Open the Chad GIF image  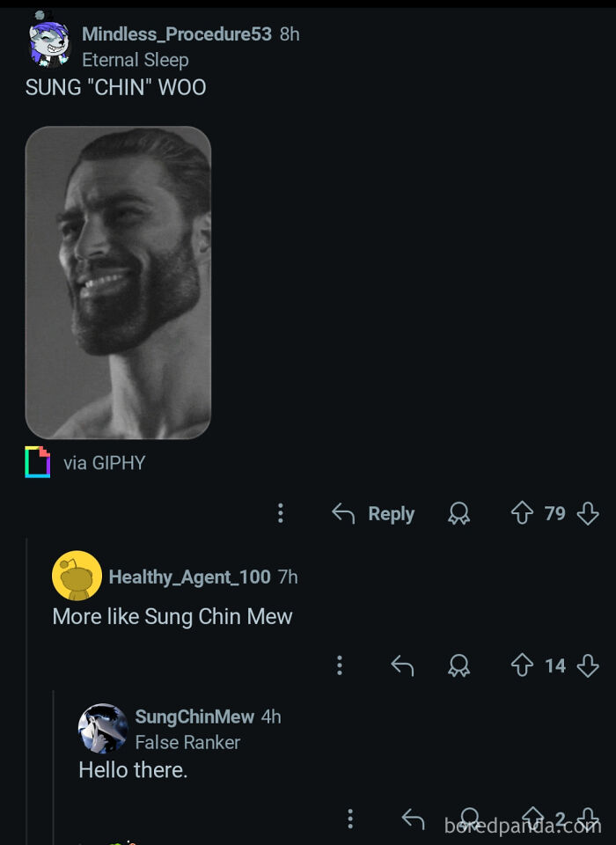(x=119, y=282)
